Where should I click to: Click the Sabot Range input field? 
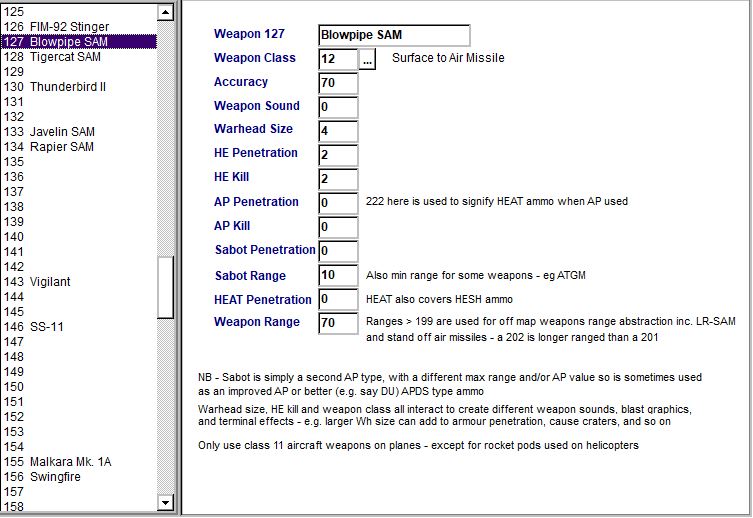click(337, 276)
